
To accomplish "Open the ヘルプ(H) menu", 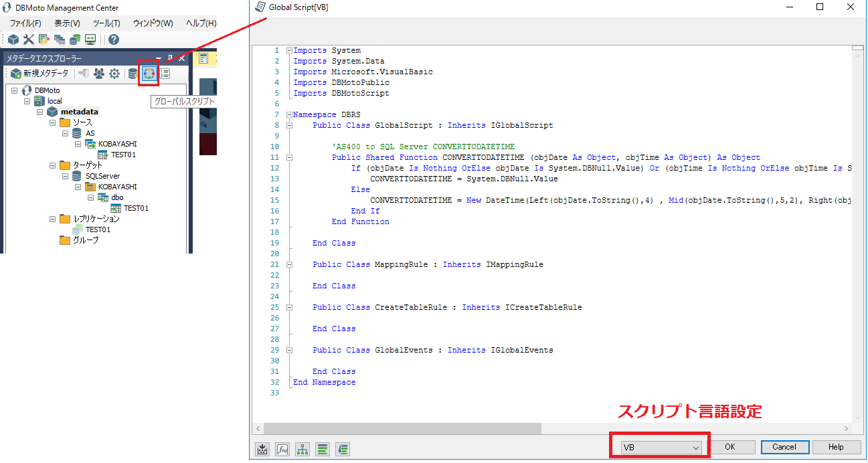I will (201, 23).
